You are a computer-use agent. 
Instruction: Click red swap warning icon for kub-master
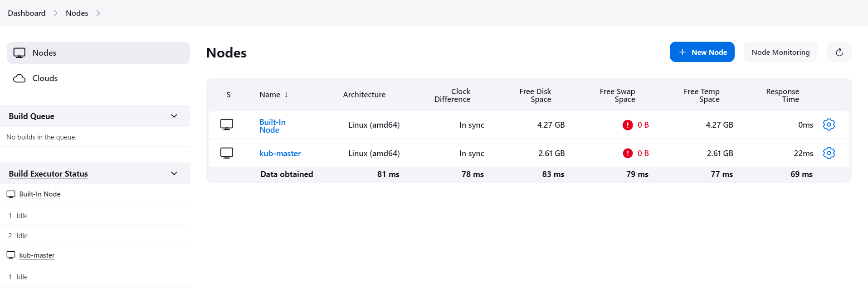(627, 153)
